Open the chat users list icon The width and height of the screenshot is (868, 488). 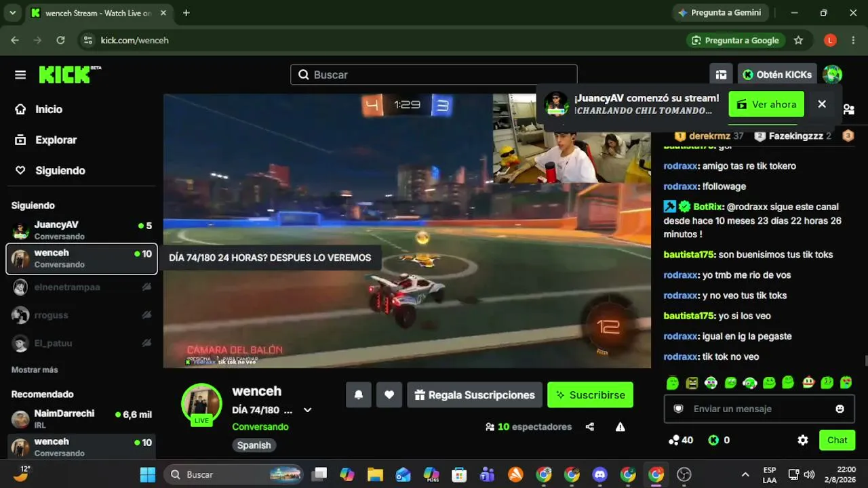click(848, 109)
